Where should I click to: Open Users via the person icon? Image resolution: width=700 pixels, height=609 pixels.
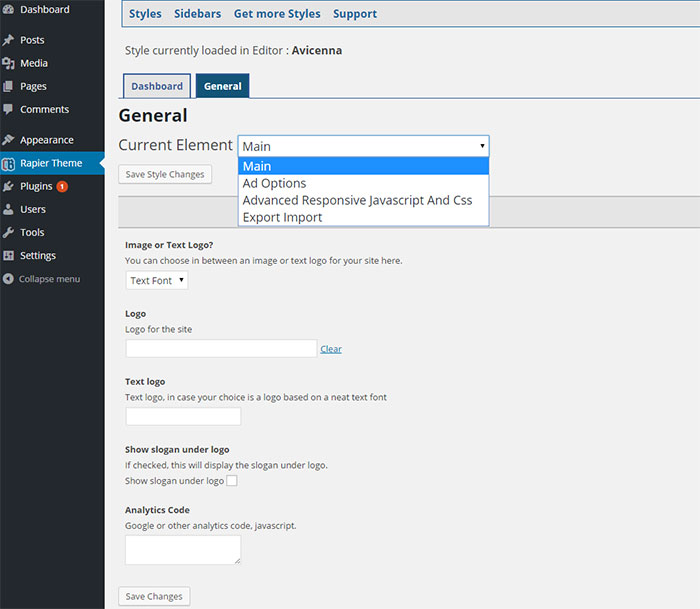pos(8,209)
